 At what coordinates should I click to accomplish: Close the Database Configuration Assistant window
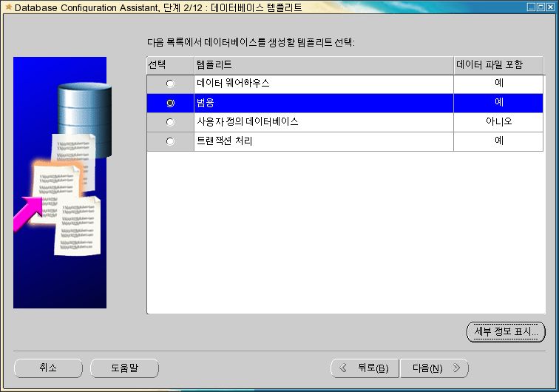[550, 7]
